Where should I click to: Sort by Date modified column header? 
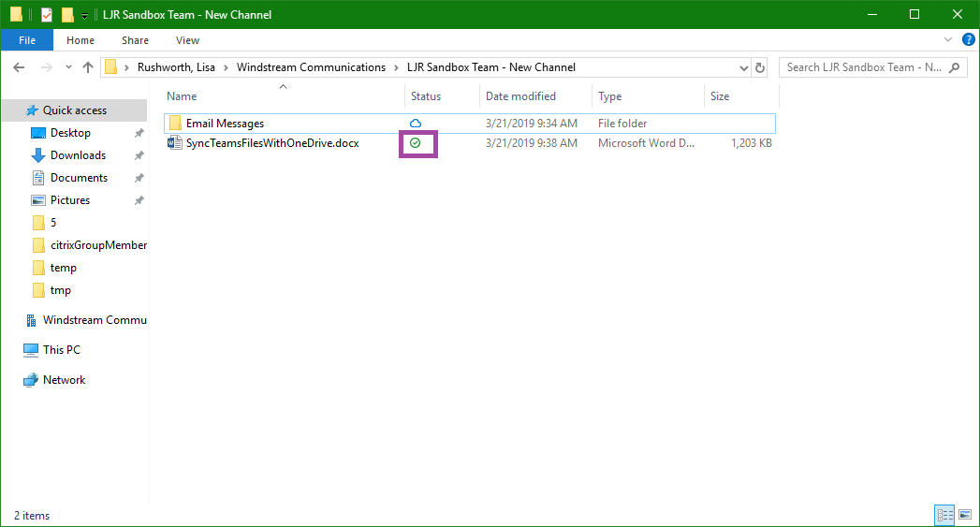click(535, 96)
